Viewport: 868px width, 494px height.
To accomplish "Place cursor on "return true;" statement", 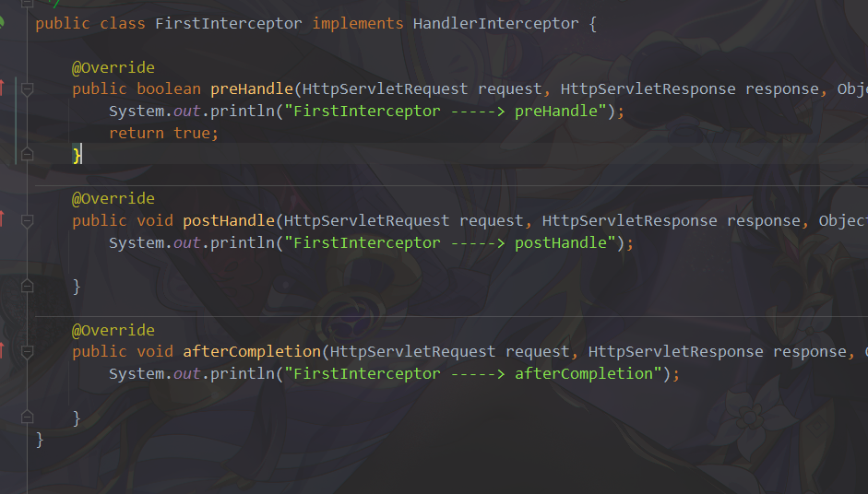I will 164,134.
